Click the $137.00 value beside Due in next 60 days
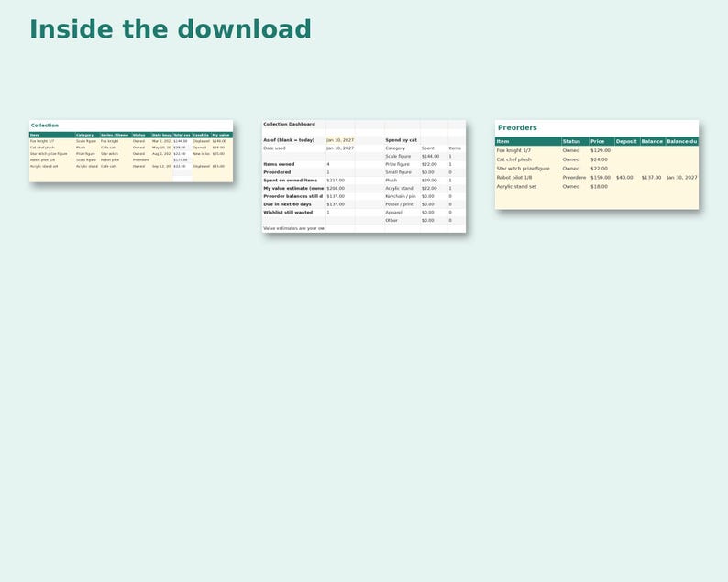Image resolution: width=728 pixels, height=582 pixels. coord(336,204)
